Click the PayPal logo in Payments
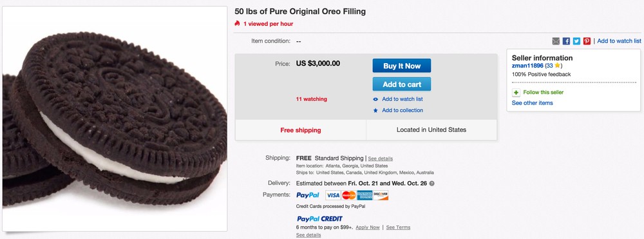 (x=308, y=195)
